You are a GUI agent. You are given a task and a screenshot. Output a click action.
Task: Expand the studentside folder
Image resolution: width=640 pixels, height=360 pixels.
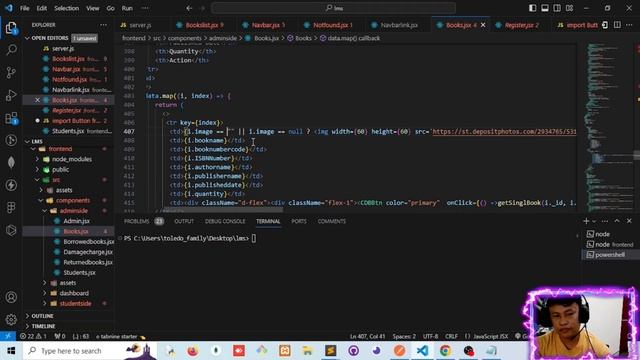tap(76, 303)
